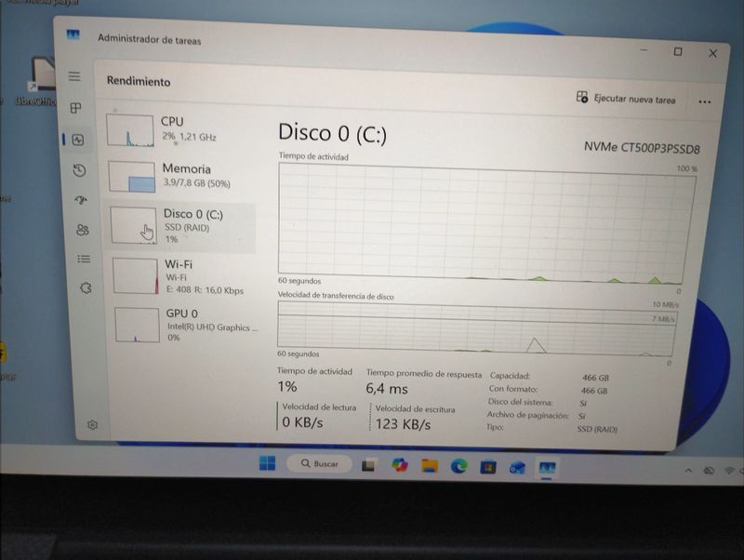
Task: Click the Buscar taskbar search box
Action: [319, 463]
